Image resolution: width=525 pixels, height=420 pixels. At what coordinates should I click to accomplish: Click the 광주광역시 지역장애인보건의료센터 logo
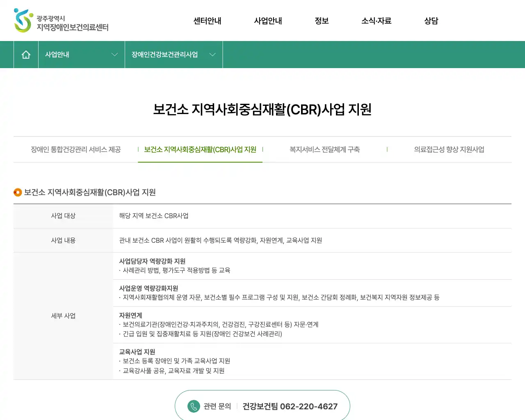click(x=61, y=21)
